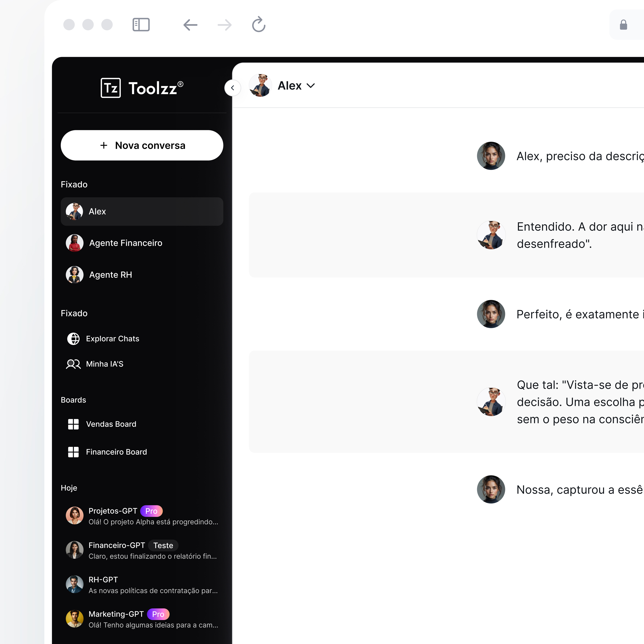Select Agente Financeiro in pinned list
Screen dimensions: 644x644
pyautogui.click(x=142, y=243)
